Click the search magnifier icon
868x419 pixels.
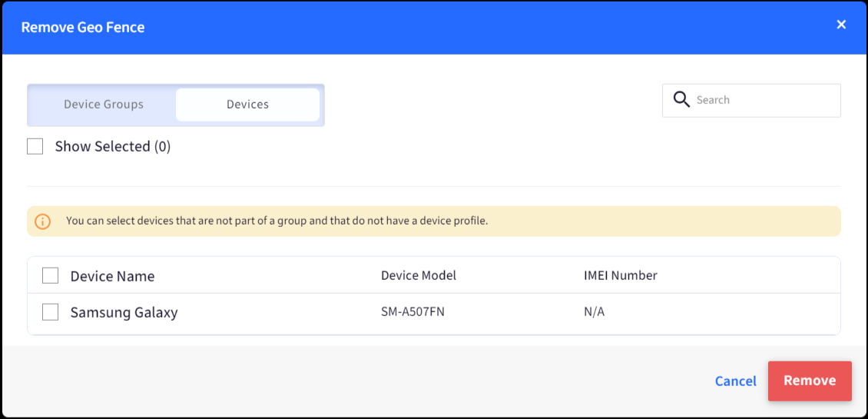681,100
